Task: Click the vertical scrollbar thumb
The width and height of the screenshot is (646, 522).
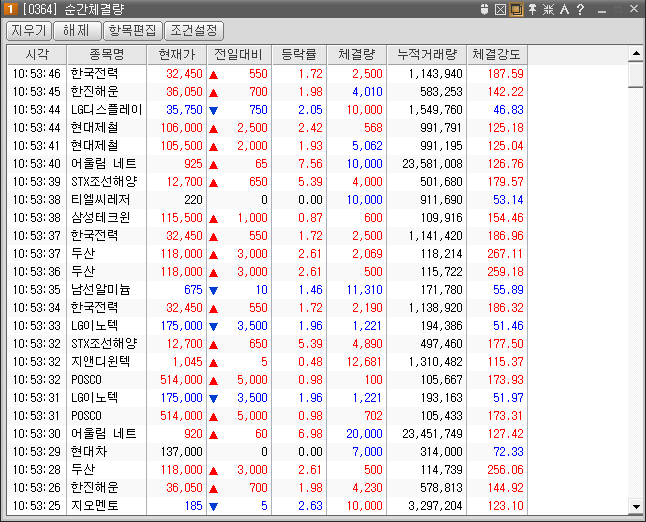Action: point(636,75)
